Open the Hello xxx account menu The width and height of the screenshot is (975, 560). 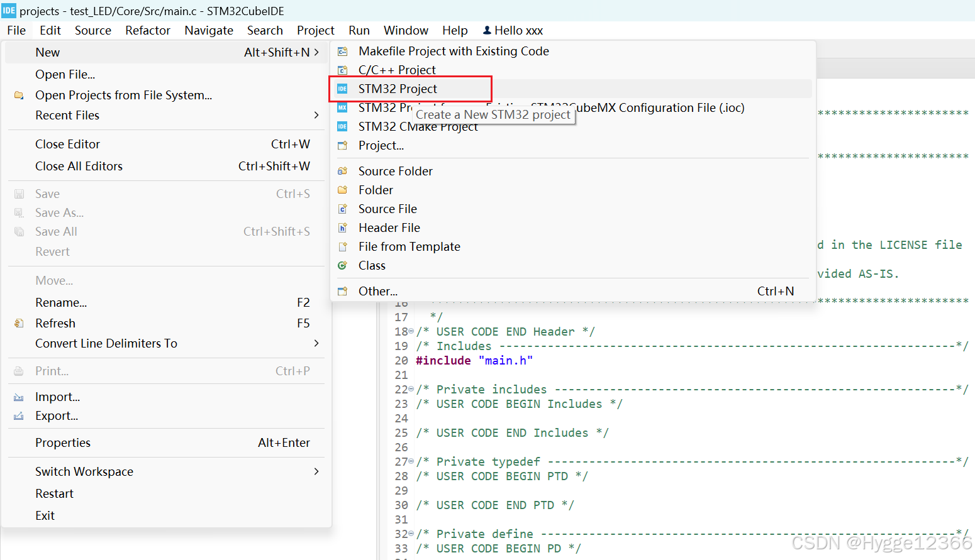click(x=513, y=30)
